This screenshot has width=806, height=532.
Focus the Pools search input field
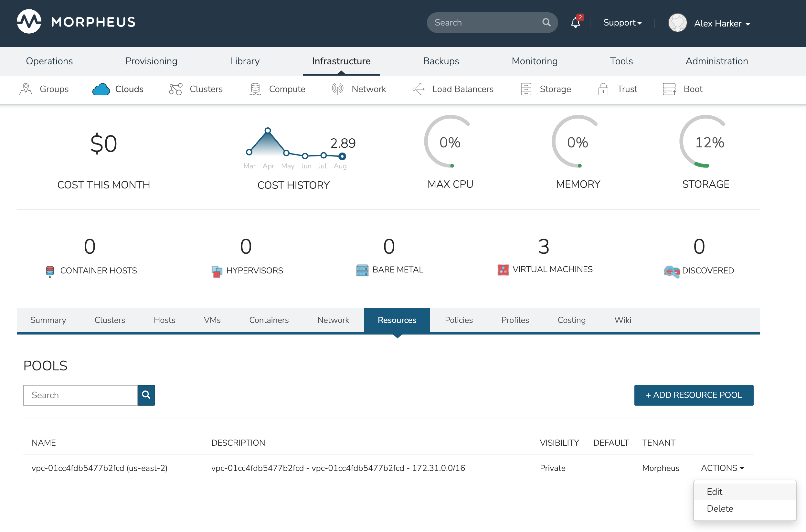(x=80, y=395)
